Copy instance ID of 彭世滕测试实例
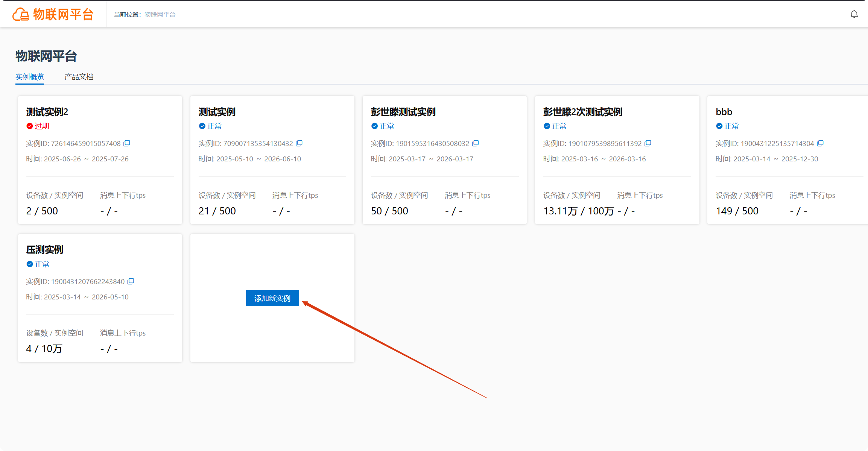Image resolution: width=868 pixels, height=451 pixels. 476,143
